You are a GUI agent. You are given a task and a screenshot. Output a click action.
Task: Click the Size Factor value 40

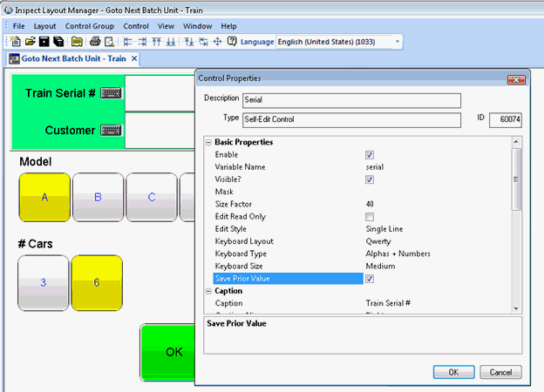[370, 204]
